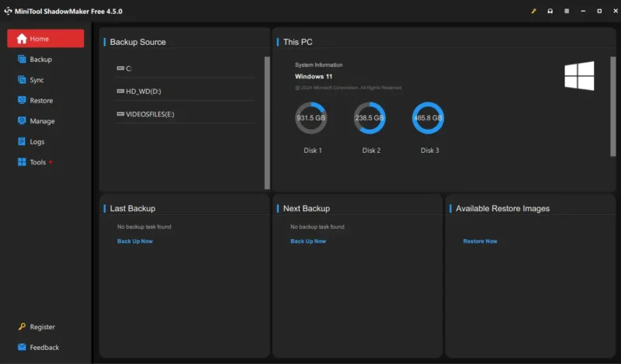Select HD_WD(D:) backup source

click(x=185, y=91)
